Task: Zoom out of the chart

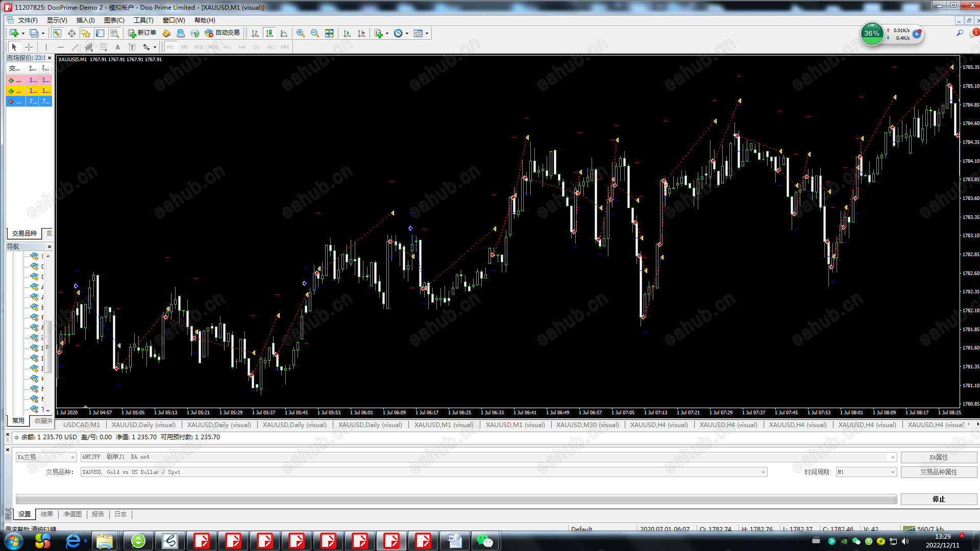Action: coord(315,33)
